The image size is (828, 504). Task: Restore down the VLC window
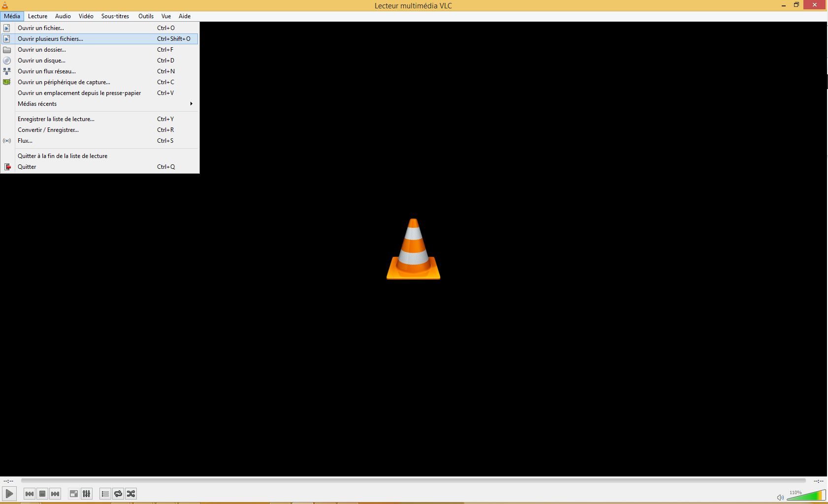tap(796, 5)
